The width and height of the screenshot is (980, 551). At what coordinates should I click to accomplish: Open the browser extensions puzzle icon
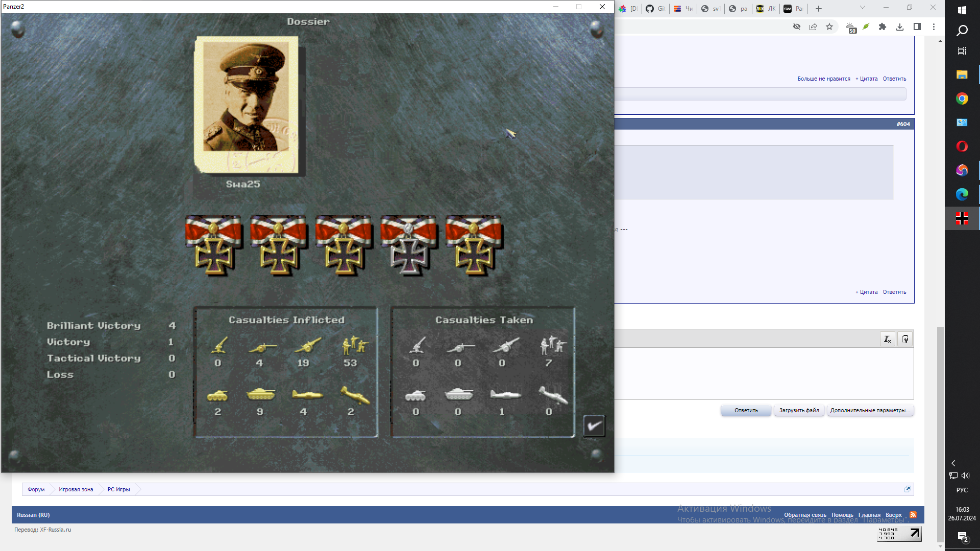pyautogui.click(x=883, y=27)
